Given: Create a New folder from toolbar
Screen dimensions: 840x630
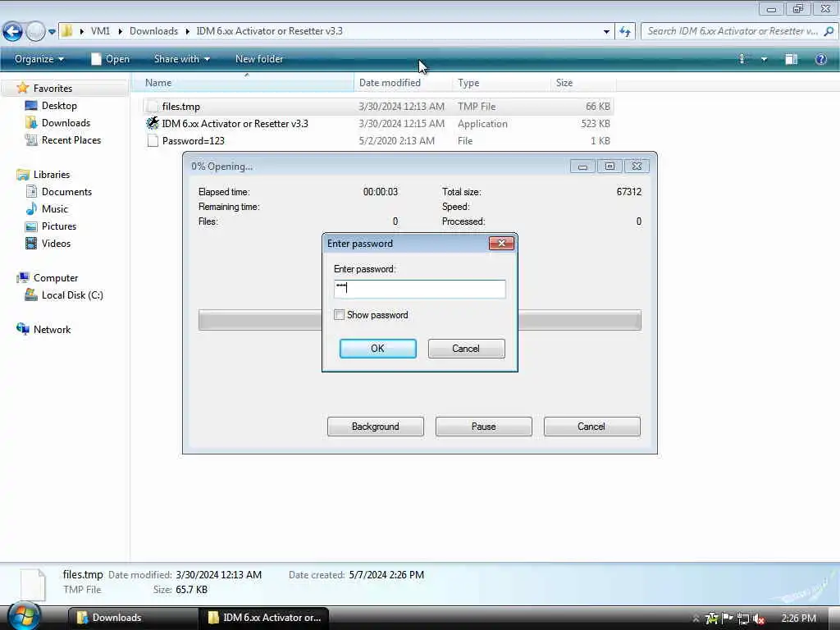Looking at the screenshot, I should [x=259, y=59].
